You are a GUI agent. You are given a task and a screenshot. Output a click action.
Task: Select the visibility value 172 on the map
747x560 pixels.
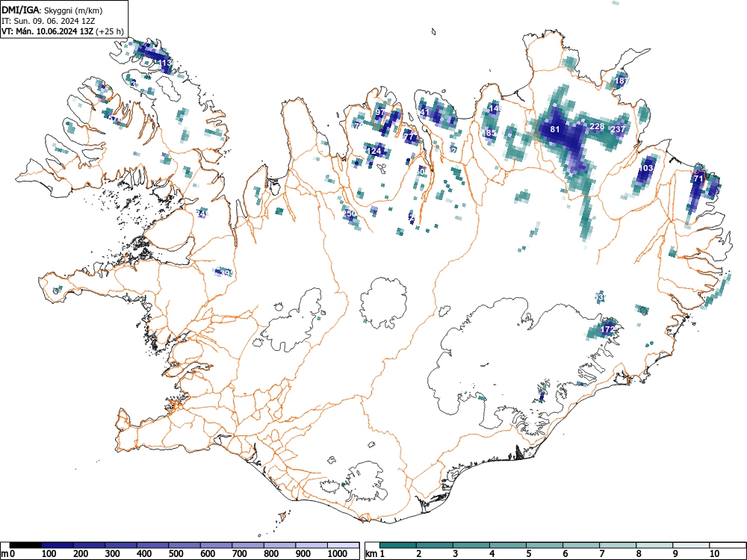click(x=607, y=329)
